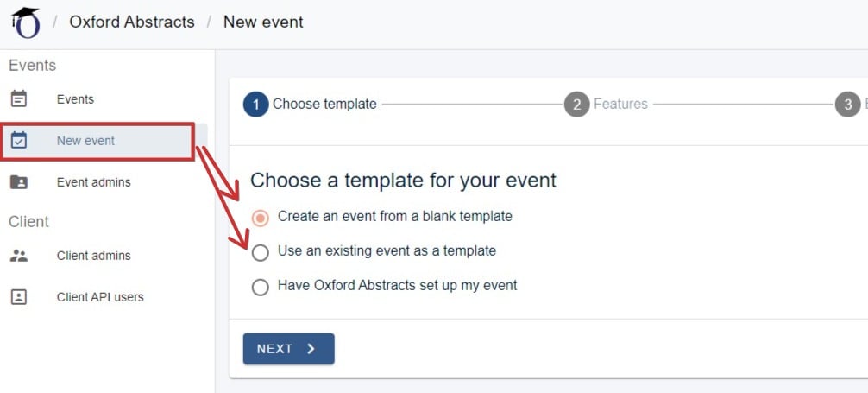Click the Client admins people icon
Screen dimensions: 868x393
pos(19,256)
